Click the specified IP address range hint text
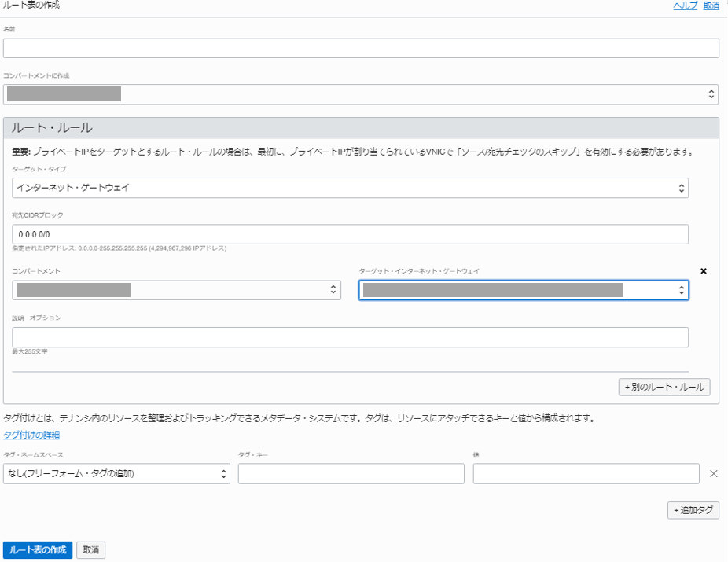This screenshot has height=562, width=728. 119,248
